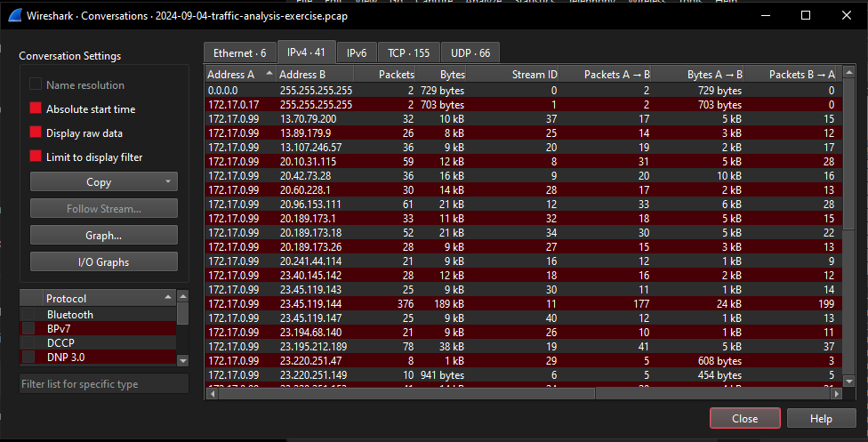The width and height of the screenshot is (868, 442).
Task: Switch to the Ethernet · 6 tab
Action: coord(240,52)
